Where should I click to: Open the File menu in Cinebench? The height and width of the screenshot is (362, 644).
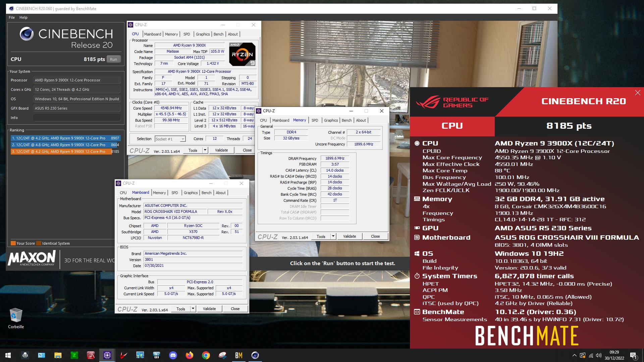(12, 17)
